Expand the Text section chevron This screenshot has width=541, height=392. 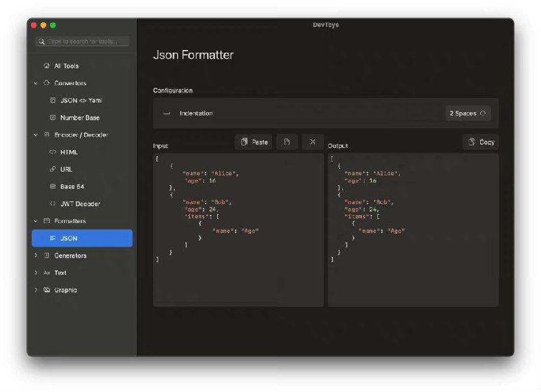pos(36,273)
